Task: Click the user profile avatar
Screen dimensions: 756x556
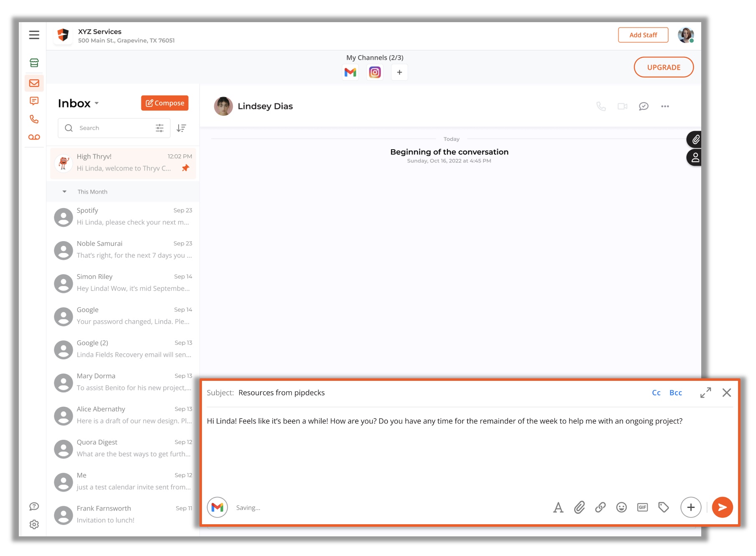Action: [686, 35]
